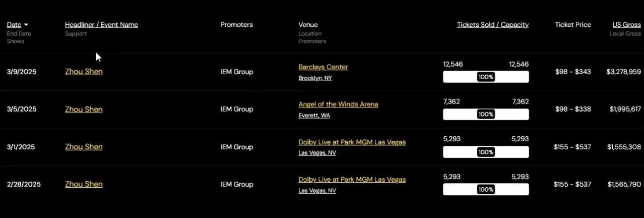Open Dolby Live venue link for 3/1/2025

pyautogui.click(x=352, y=142)
